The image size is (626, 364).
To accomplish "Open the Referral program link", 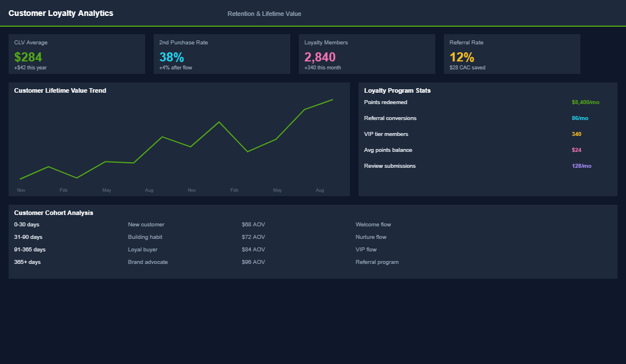I will click(x=377, y=262).
